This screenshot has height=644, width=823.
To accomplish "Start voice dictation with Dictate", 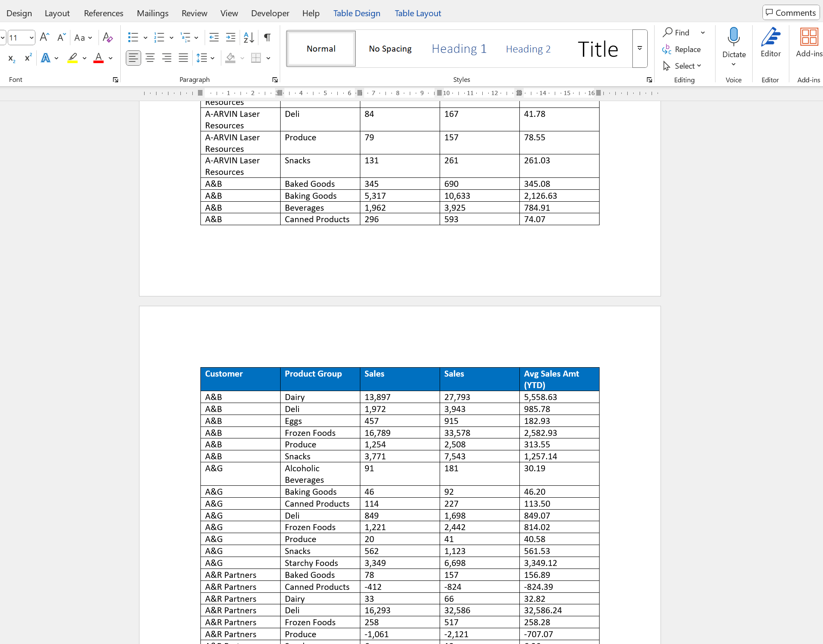I will click(x=733, y=43).
